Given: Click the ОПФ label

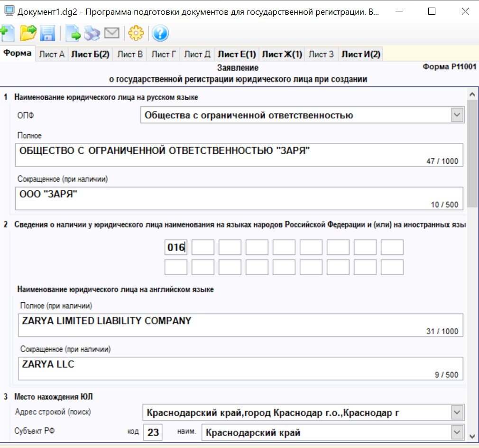Looking at the screenshot, I should 26,115.
